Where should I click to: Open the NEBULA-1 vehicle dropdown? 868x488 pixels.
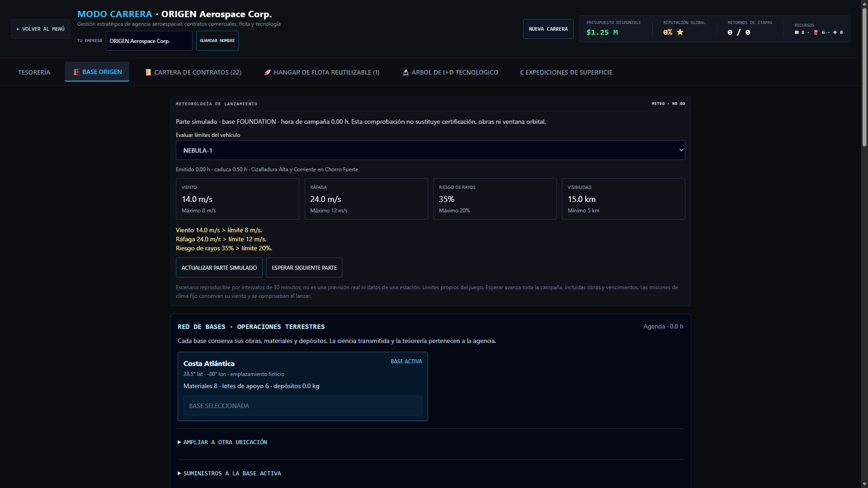tap(430, 150)
